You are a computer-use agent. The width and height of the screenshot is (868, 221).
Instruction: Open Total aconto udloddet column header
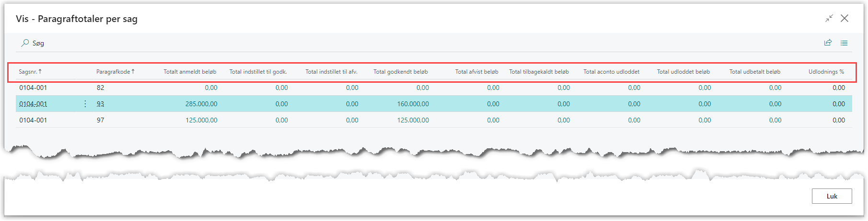[612, 72]
